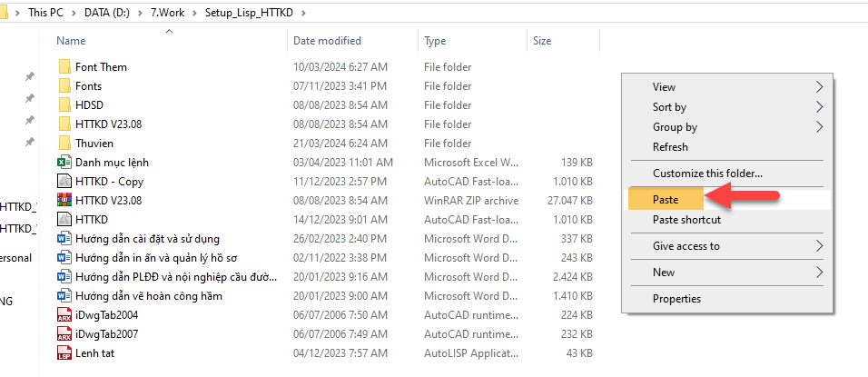Select the iDwgTab2004 ARX file icon

click(x=64, y=315)
